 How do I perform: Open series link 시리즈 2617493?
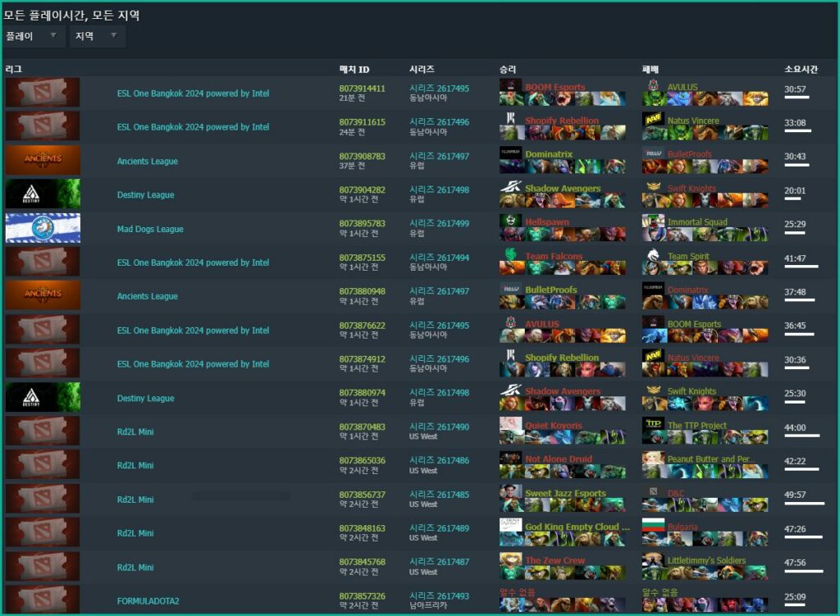(x=440, y=596)
